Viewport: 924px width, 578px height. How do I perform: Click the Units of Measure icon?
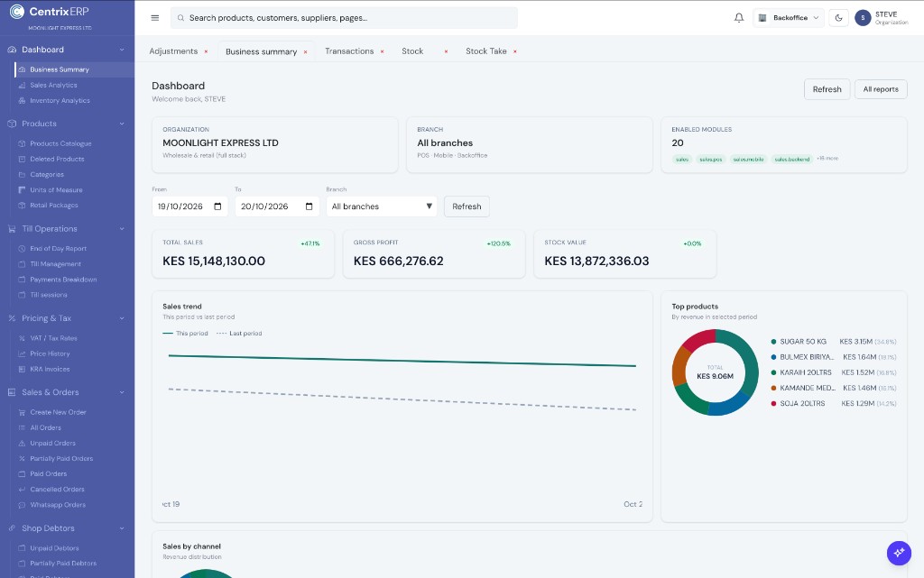click(x=22, y=189)
